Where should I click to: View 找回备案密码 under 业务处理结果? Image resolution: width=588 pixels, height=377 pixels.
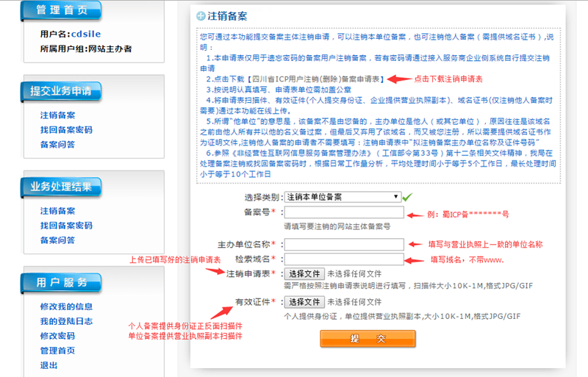(x=66, y=226)
